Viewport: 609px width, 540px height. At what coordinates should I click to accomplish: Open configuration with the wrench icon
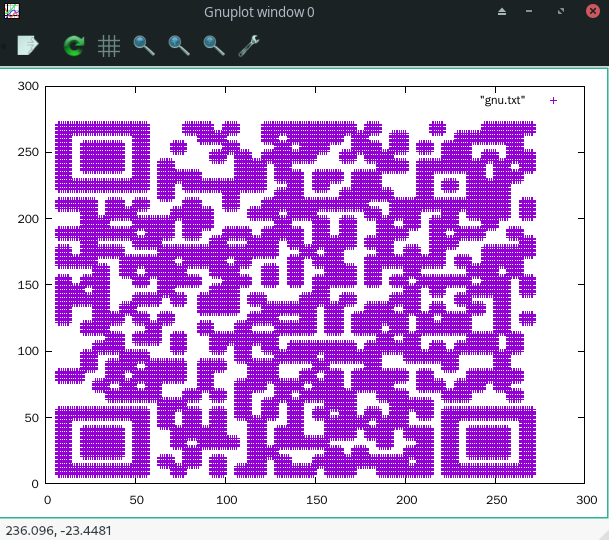click(x=249, y=46)
